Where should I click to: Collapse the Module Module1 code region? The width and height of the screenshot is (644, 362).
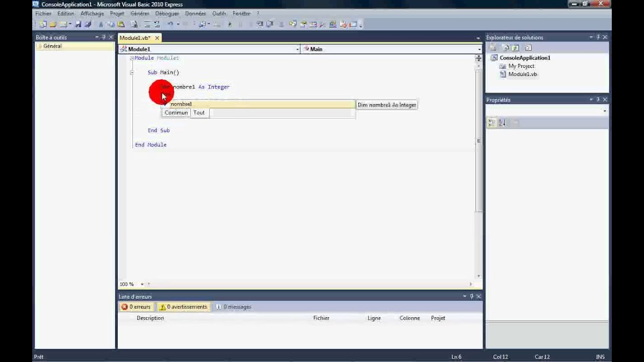point(132,58)
